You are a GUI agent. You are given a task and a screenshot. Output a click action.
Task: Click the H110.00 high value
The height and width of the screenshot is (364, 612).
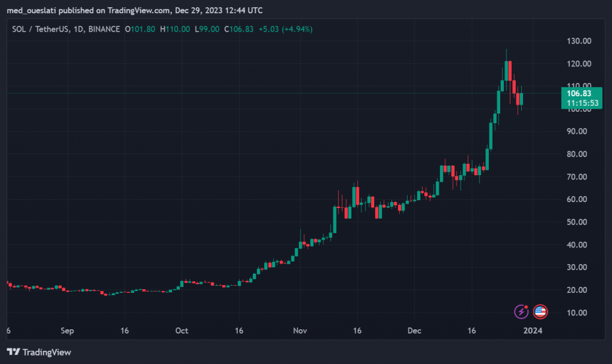pos(174,29)
